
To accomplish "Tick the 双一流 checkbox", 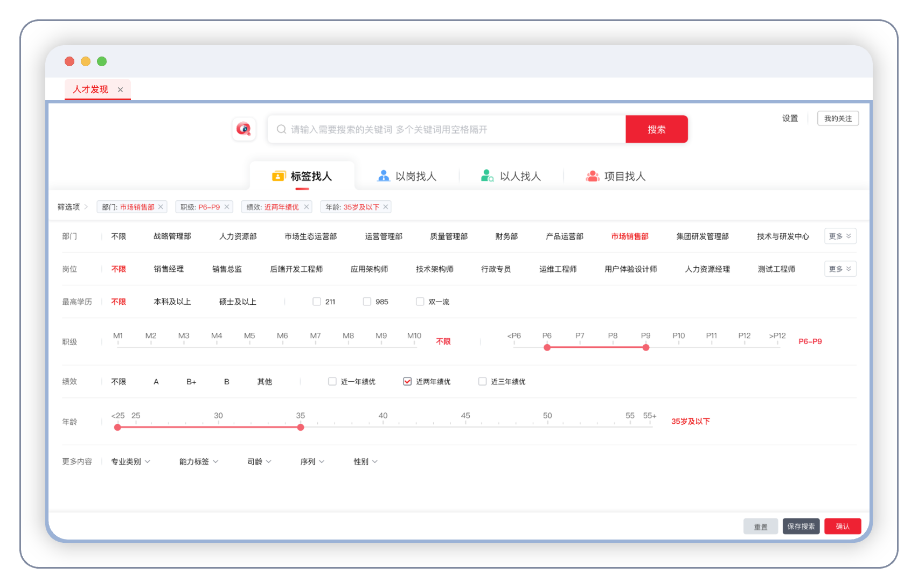I will point(420,302).
